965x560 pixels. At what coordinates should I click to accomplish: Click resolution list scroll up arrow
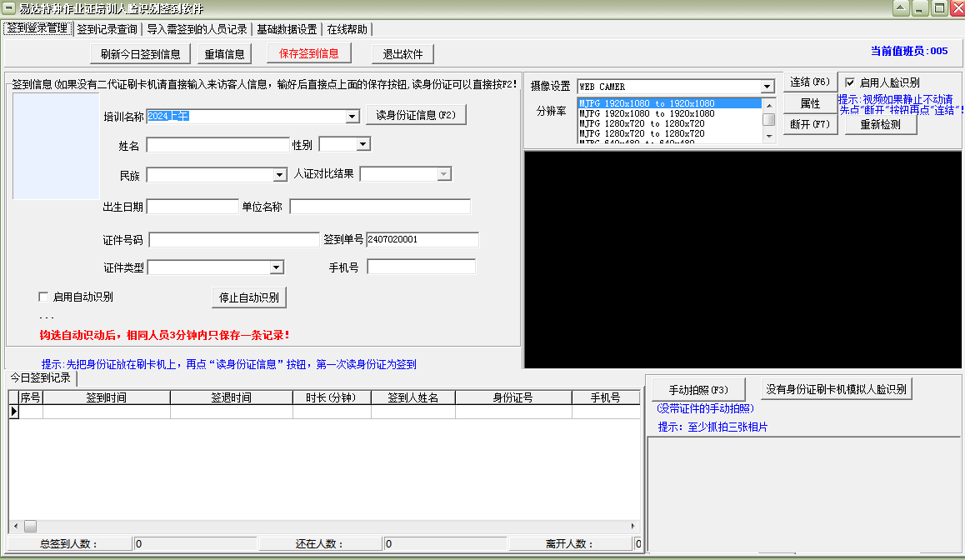coord(768,105)
